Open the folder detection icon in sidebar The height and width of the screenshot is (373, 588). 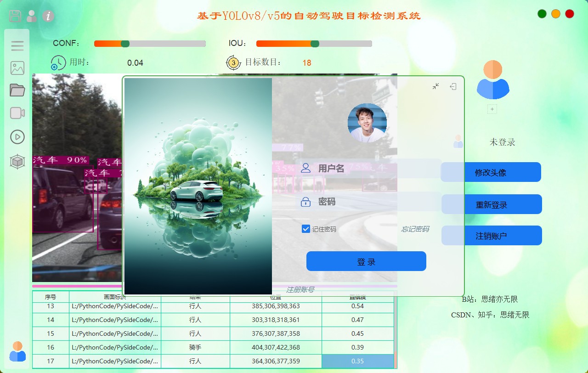pos(17,90)
